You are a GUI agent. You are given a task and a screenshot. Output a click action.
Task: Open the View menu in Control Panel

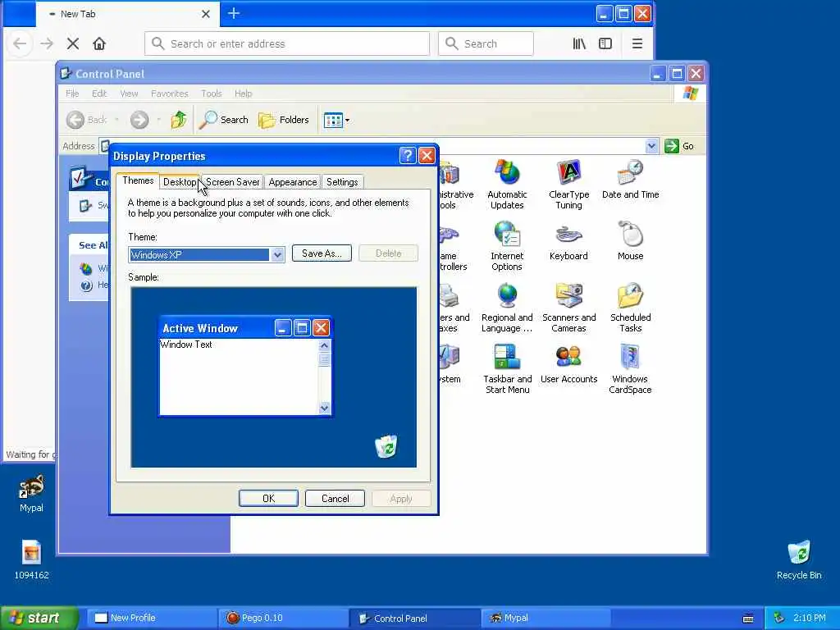click(129, 94)
